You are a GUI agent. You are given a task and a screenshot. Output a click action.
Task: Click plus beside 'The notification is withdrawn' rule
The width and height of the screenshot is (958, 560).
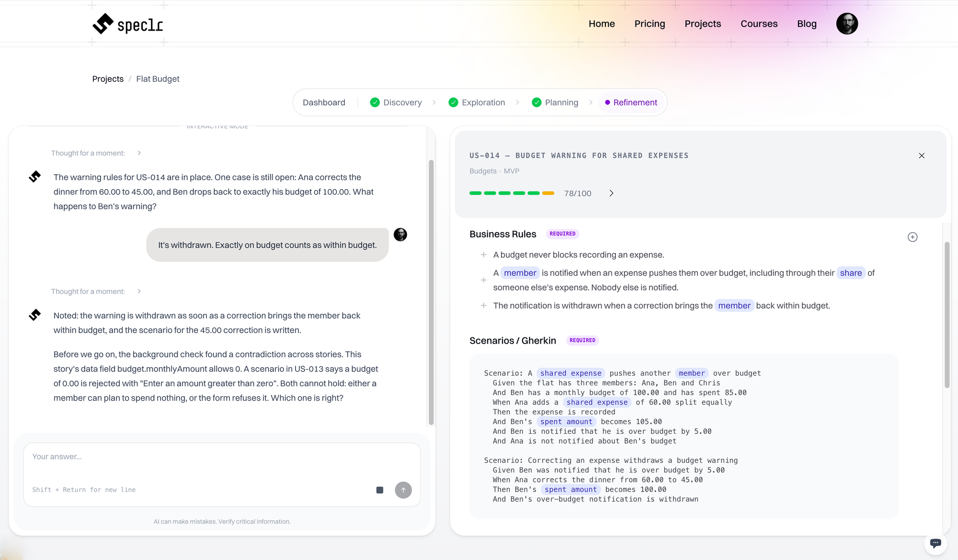484,305
